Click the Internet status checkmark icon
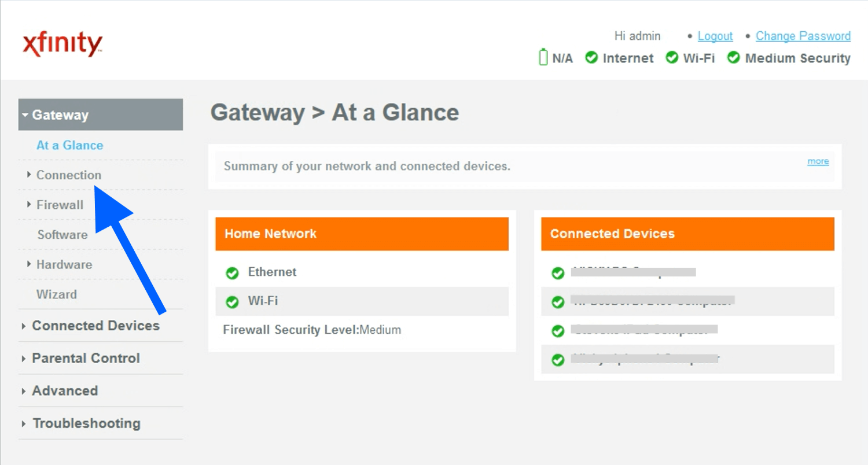The width and height of the screenshot is (868, 465). pyautogui.click(x=591, y=58)
